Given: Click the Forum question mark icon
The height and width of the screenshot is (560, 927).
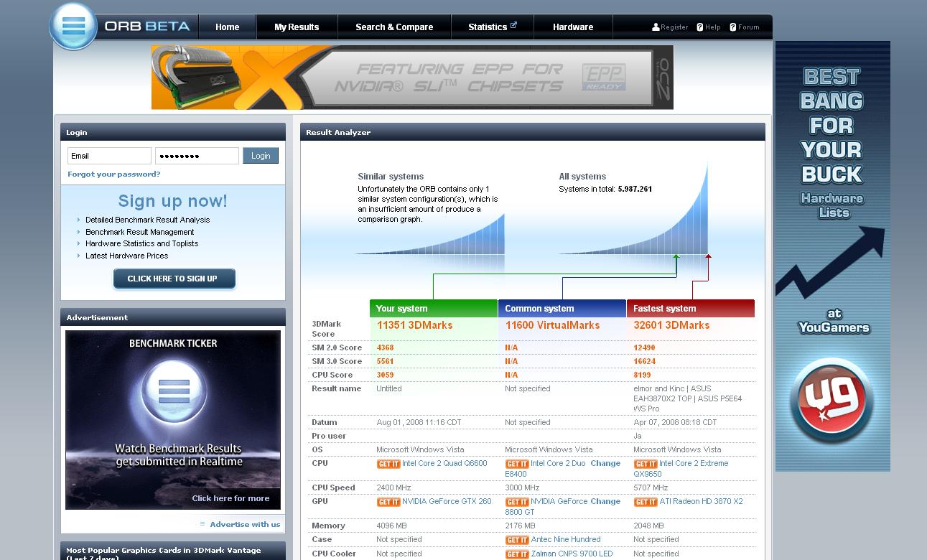Looking at the screenshot, I should pyautogui.click(x=733, y=27).
